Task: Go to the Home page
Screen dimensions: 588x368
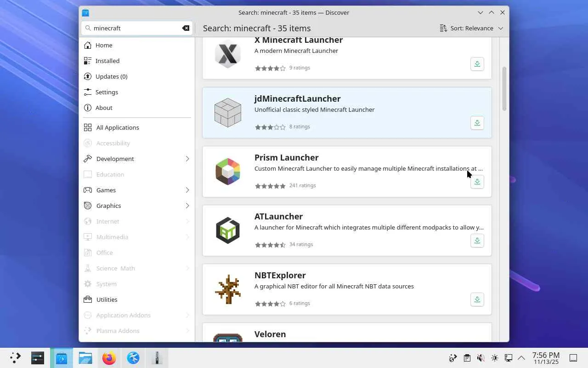Action: pyautogui.click(x=137, y=45)
